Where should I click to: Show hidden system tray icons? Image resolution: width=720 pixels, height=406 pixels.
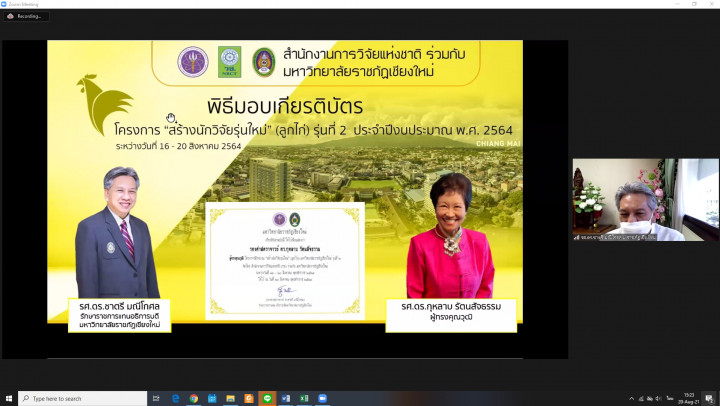pos(631,399)
